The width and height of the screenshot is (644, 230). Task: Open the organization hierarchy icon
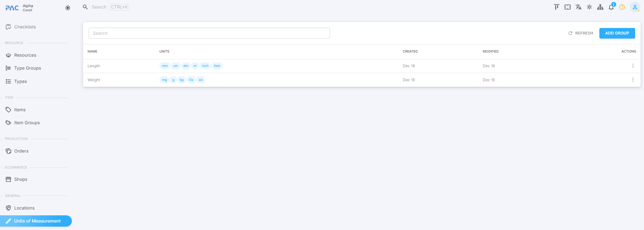[600, 7]
